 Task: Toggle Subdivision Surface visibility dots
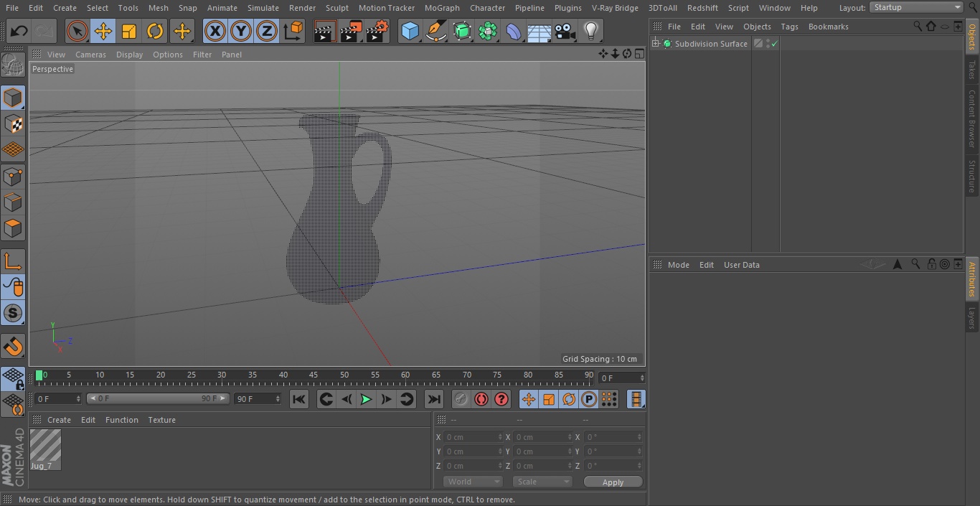pyautogui.click(x=768, y=44)
